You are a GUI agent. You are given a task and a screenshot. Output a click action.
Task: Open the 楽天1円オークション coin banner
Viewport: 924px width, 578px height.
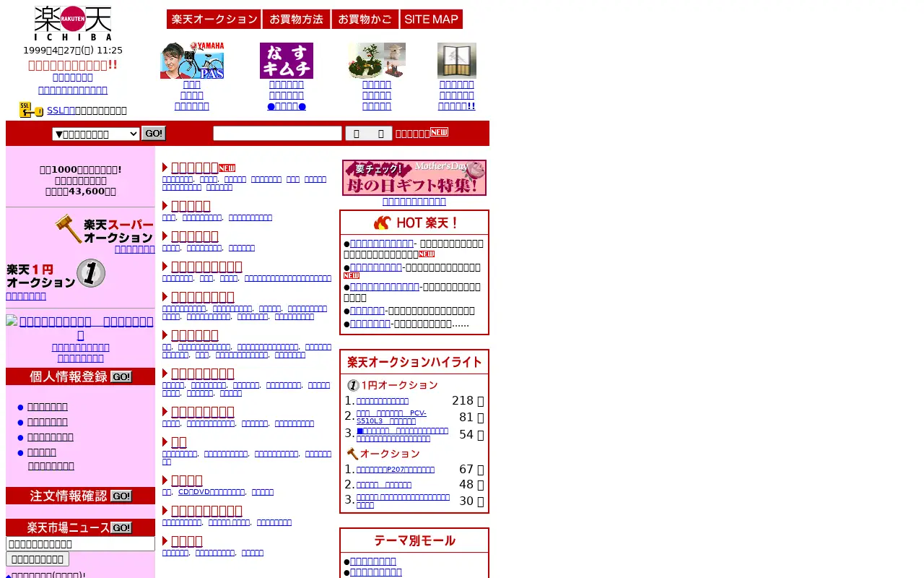coord(56,274)
